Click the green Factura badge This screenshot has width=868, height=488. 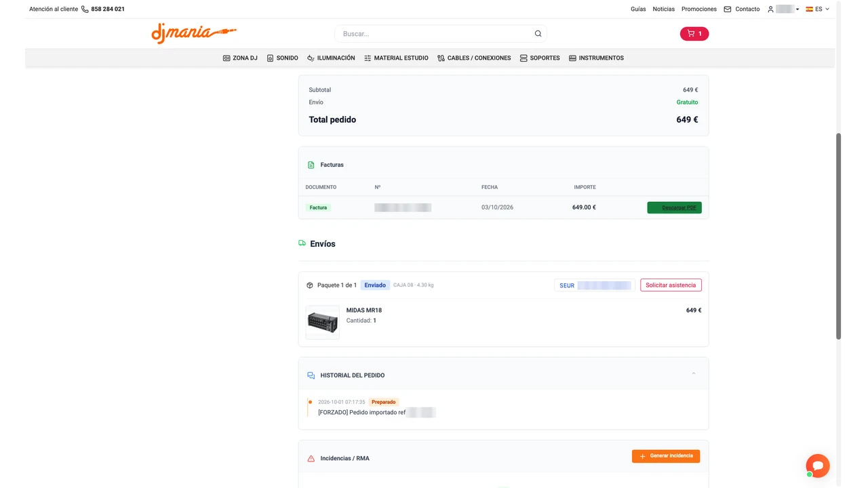click(x=318, y=207)
